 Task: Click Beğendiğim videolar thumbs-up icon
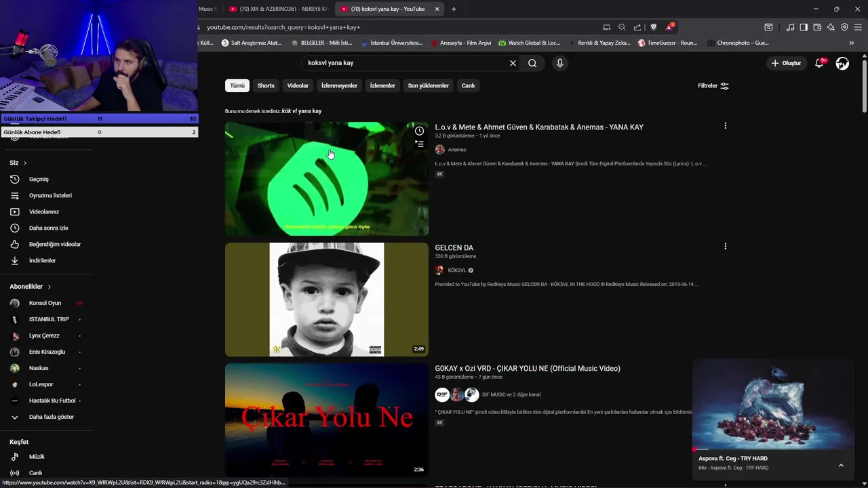pyautogui.click(x=15, y=244)
